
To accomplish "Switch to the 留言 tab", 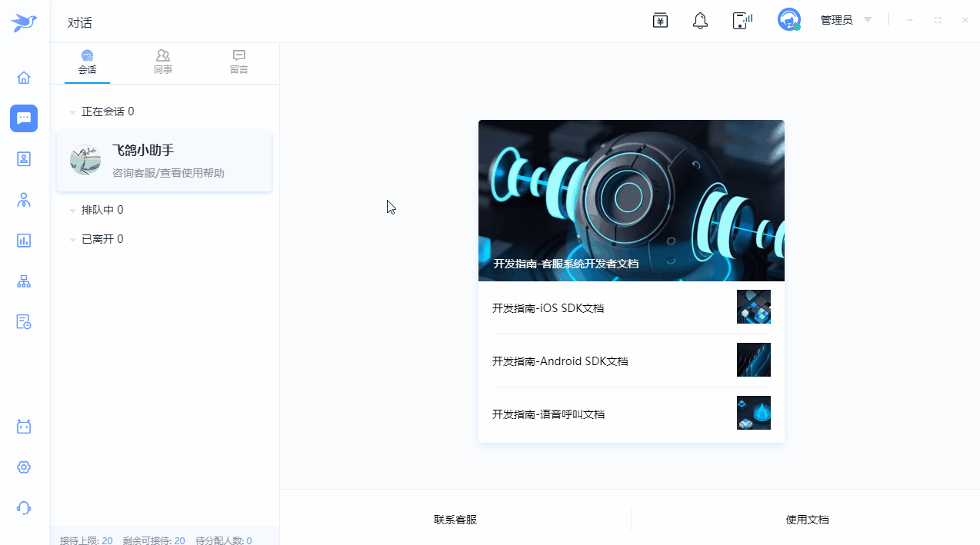I will coord(239,62).
